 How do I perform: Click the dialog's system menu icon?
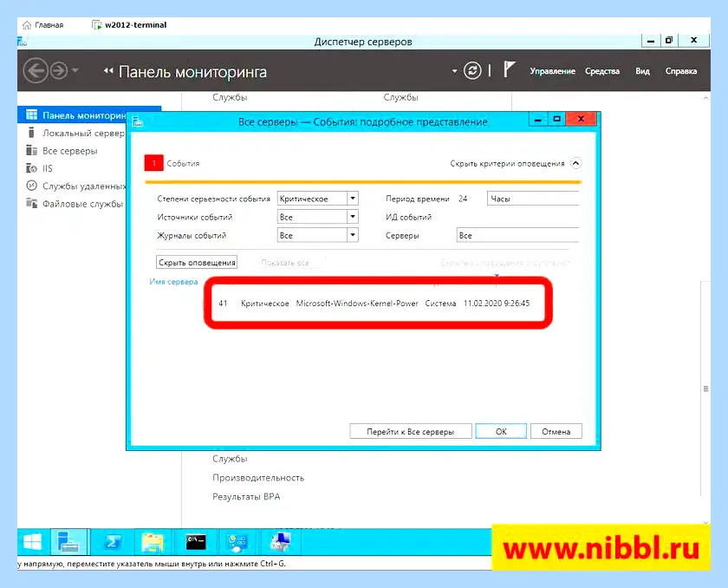click(138, 121)
